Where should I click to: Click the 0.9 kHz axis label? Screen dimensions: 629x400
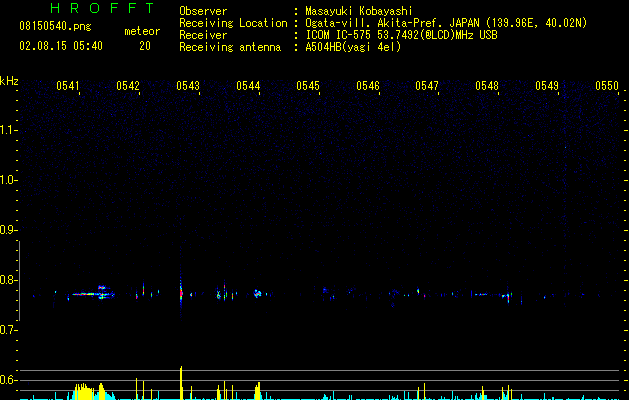[8, 230]
